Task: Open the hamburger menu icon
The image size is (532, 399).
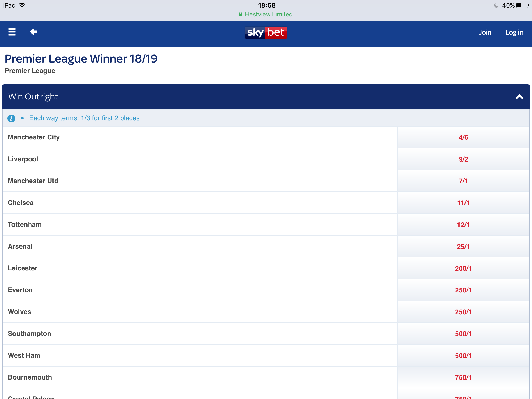Action: click(12, 32)
